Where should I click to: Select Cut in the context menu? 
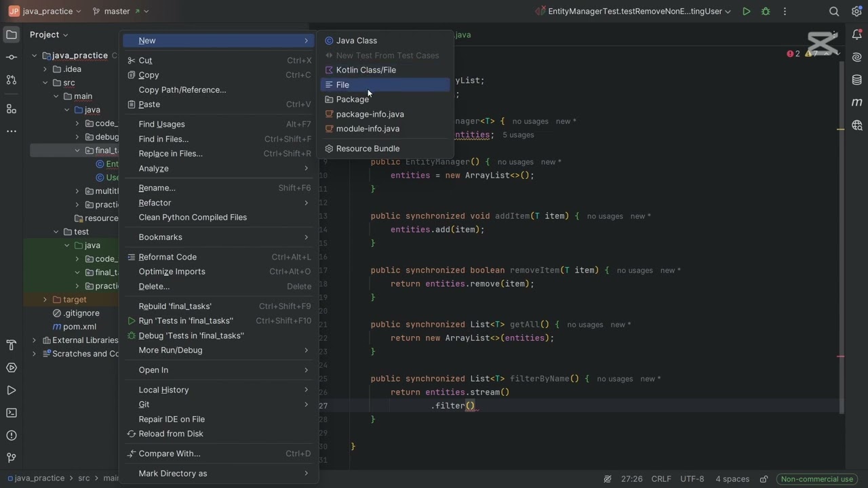[x=219, y=60]
